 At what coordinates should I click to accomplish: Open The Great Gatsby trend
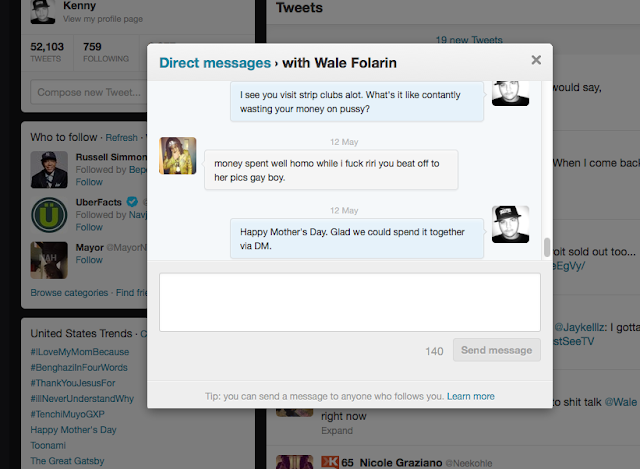[x=67, y=461]
